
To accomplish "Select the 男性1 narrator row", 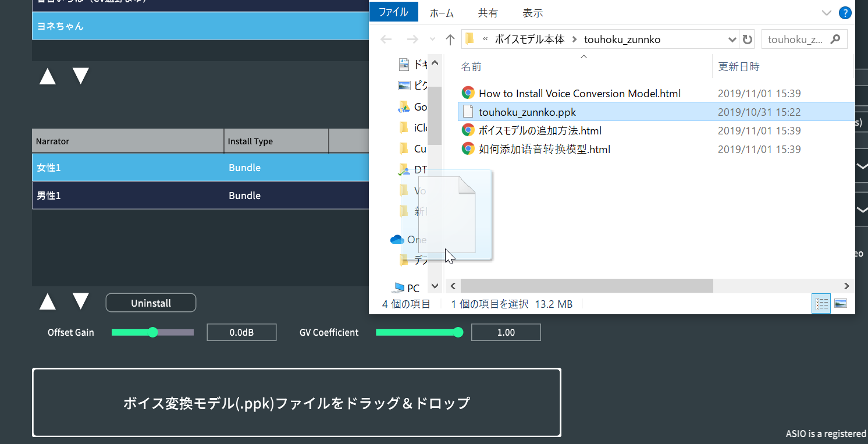I will tap(201, 196).
